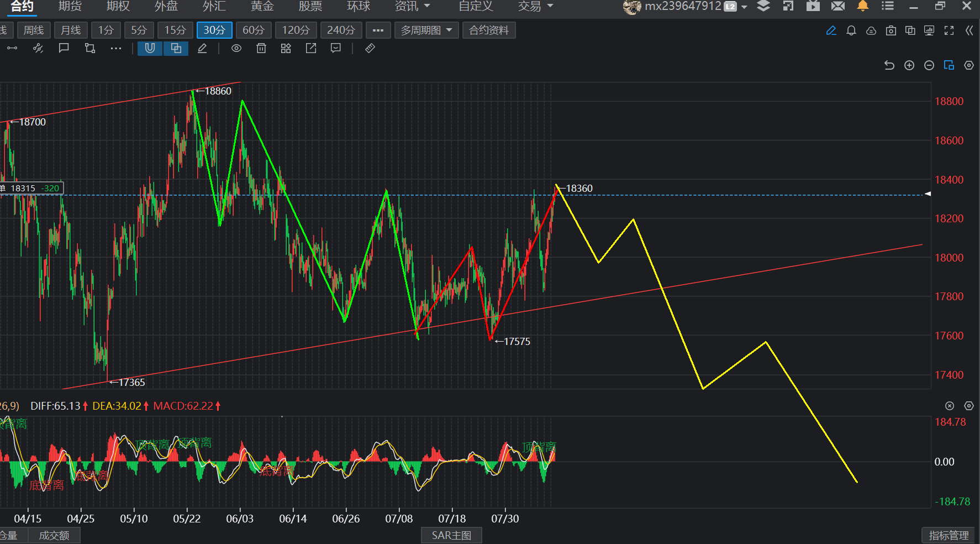Viewport: 980px width, 544px height.
Task: Select the text comment annotation tool
Action: tap(64, 49)
